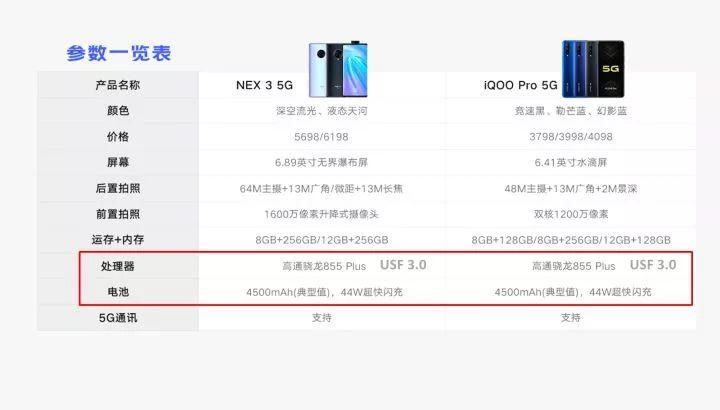This screenshot has height=410, width=720.
Task: Select the 48M主摄 camera spec cell
Action: tap(571, 189)
